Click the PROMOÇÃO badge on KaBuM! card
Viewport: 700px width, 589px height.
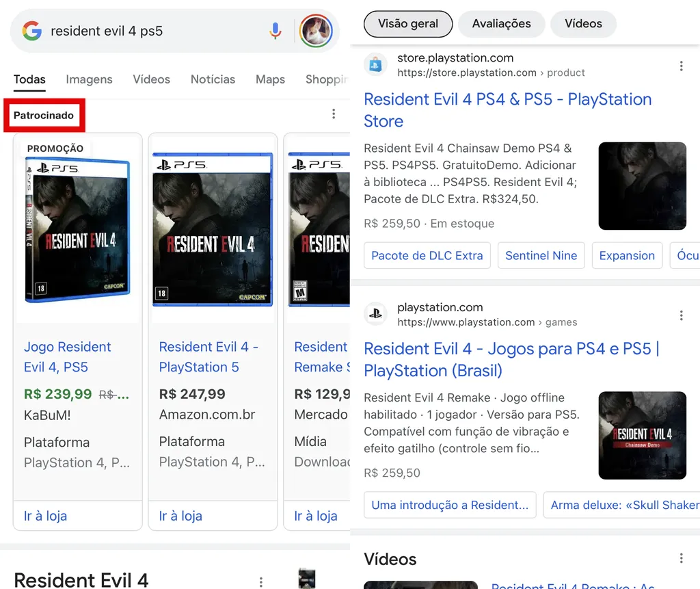(55, 148)
